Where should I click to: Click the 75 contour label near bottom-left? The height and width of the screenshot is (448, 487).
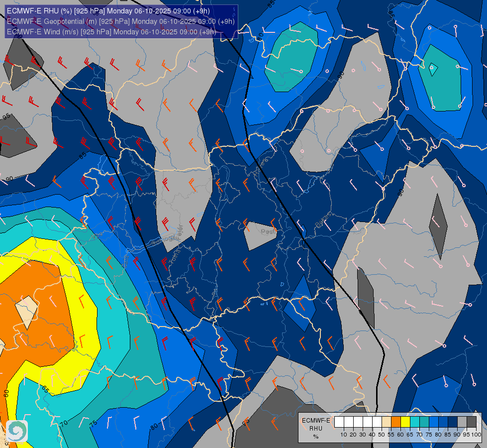94,423
